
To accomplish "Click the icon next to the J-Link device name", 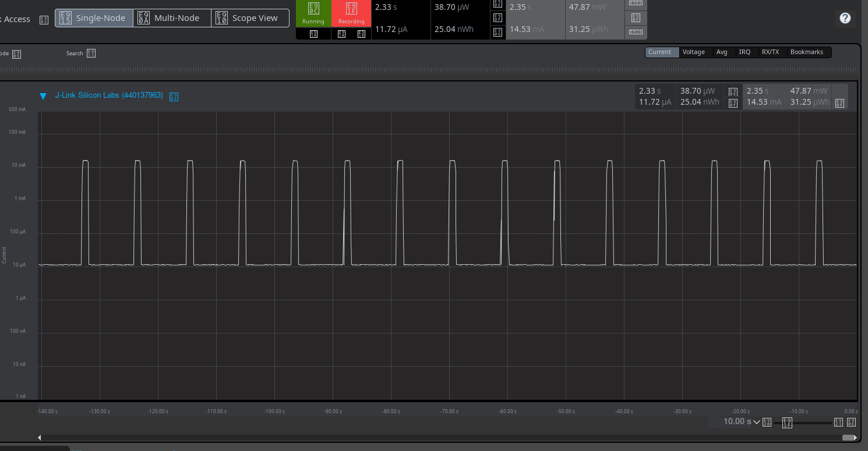I will coord(174,97).
